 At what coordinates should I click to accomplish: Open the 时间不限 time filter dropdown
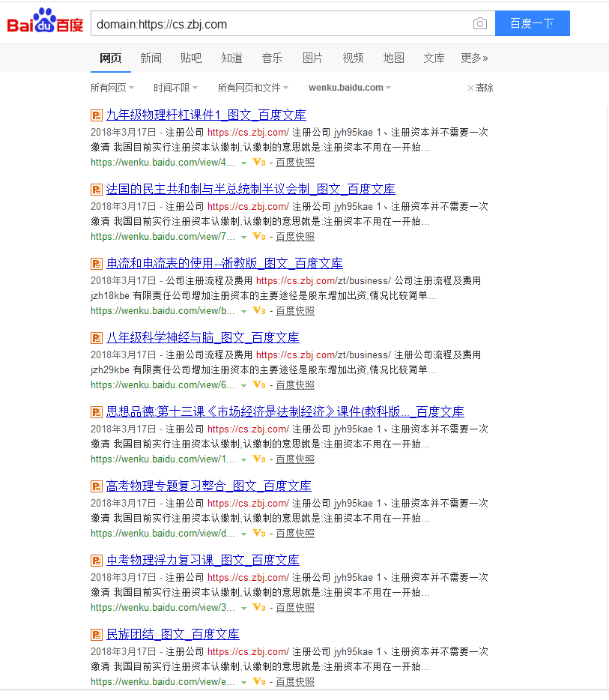click(x=176, y=88)
